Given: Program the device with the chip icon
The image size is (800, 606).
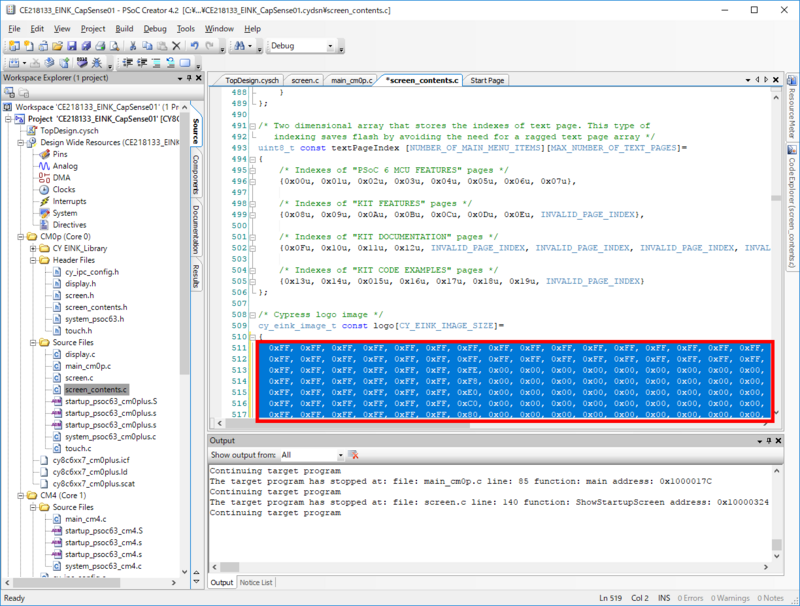Looking at the screenshot, I should pos(82,63).
